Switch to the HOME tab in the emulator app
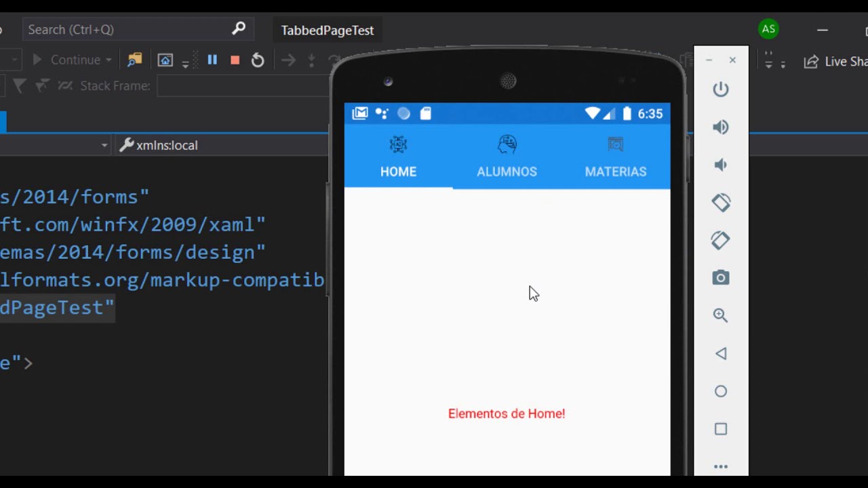The image size is (868, 488). click(398, 158)
